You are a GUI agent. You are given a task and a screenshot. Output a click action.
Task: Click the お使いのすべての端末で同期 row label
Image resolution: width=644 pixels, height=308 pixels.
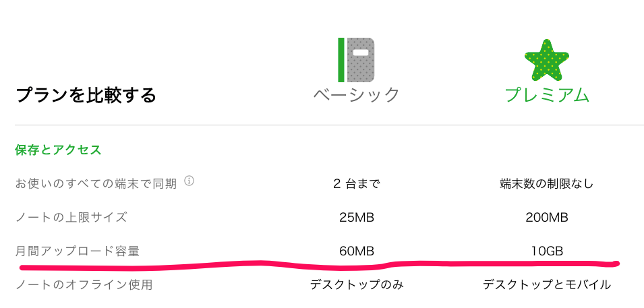coord(96,183)
